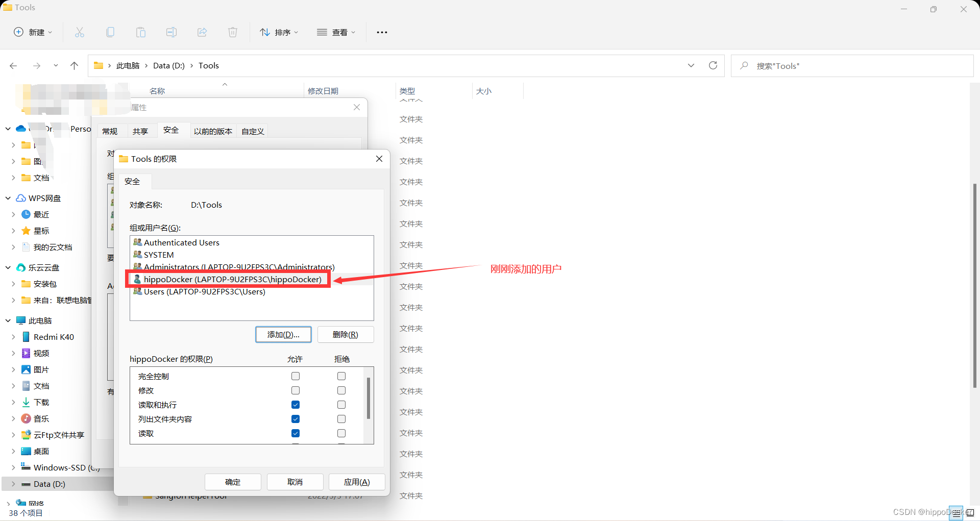980x521 pixels.
Task: Deny 读取和执行 checkbox
Action: [x=341, y=405]
